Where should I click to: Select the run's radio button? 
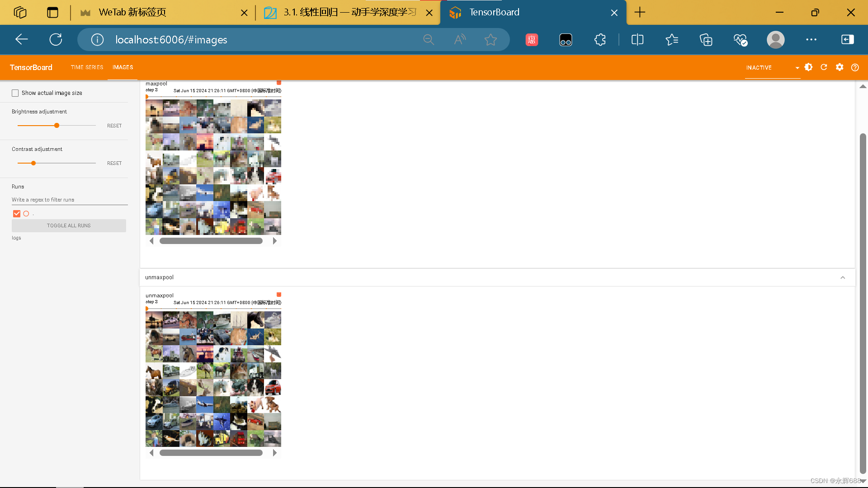pos(26,214)
